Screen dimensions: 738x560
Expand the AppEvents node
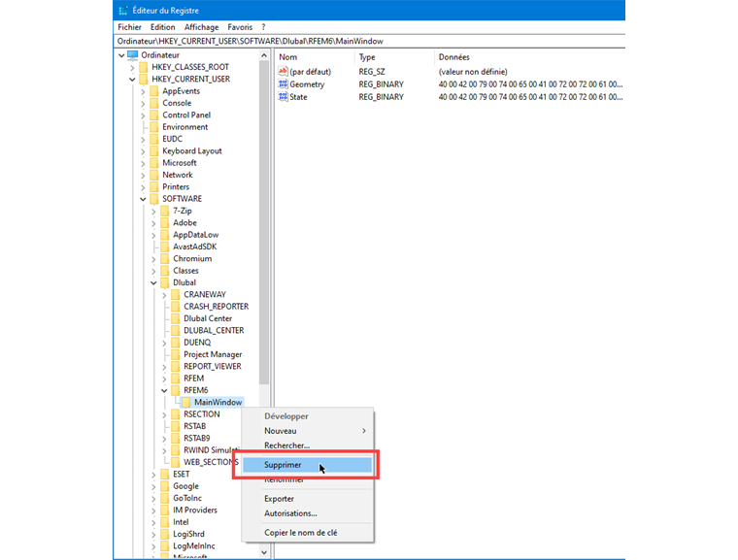coord(143,92)
